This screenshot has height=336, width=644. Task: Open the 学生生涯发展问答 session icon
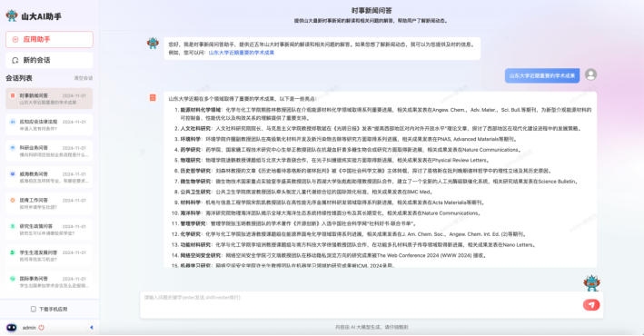pos(13,252)
